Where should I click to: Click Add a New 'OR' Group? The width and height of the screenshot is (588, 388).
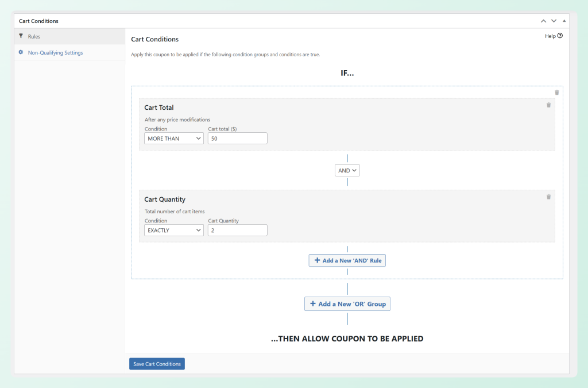[347, 304]
